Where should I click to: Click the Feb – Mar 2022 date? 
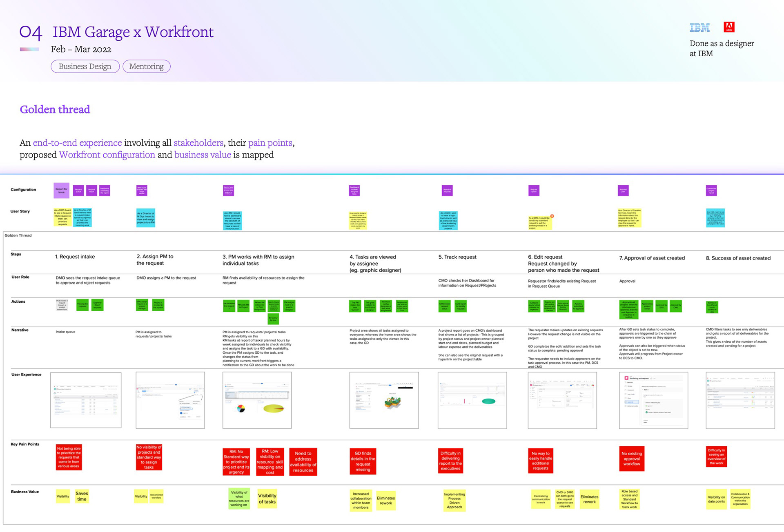tap(81, 49)
